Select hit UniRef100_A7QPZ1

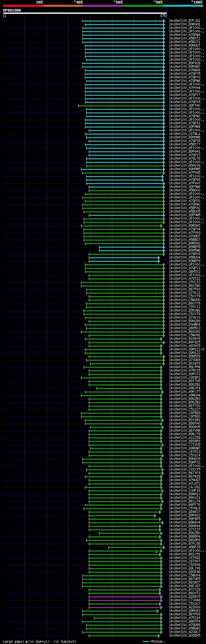pyautogui.click(x=185, y=123)
